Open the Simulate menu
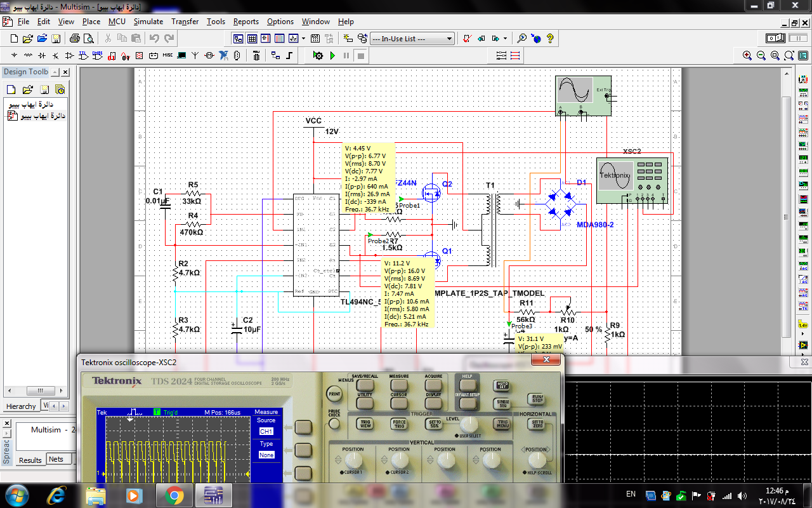812x508 pixels. 148,22
